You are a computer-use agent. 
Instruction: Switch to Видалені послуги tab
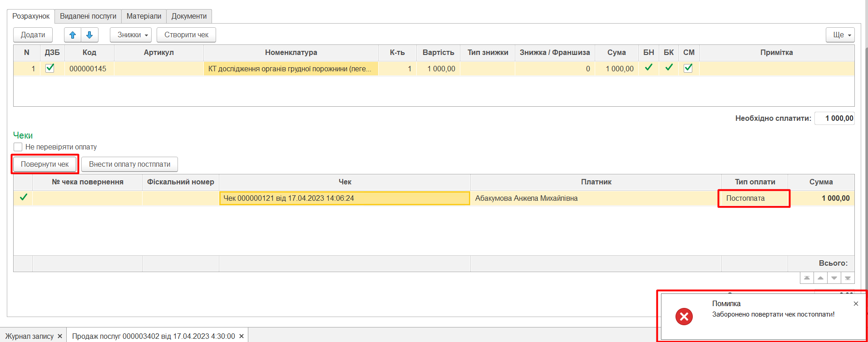88,16
